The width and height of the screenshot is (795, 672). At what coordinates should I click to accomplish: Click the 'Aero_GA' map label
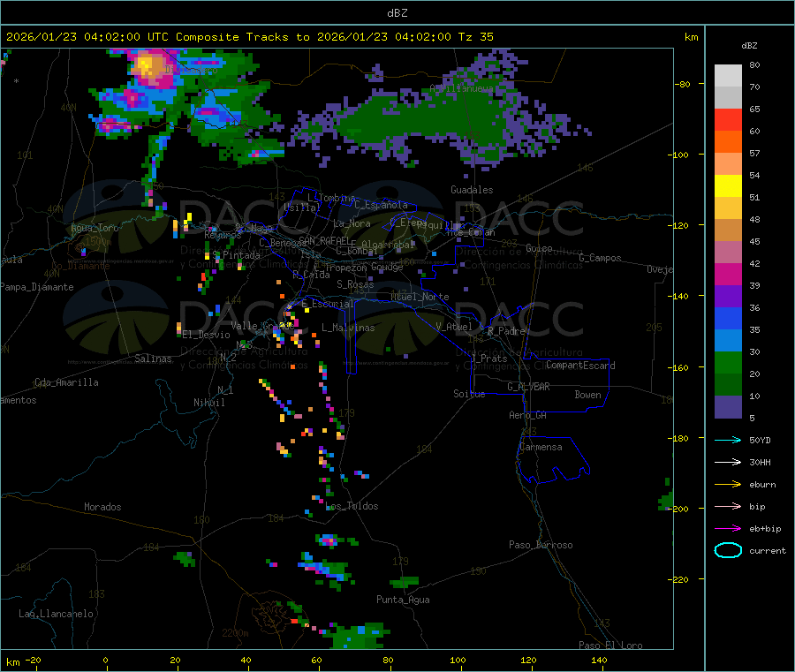528,415
